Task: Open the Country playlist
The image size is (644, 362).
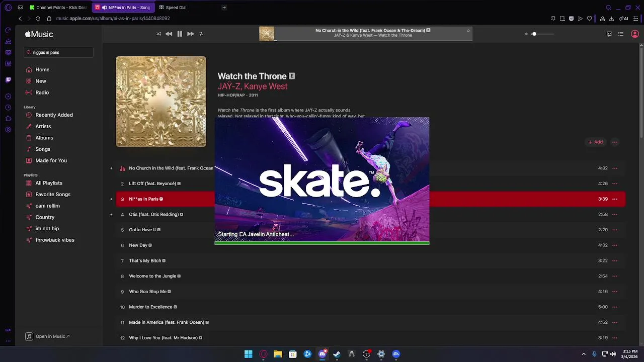Action: pos(45,217)
